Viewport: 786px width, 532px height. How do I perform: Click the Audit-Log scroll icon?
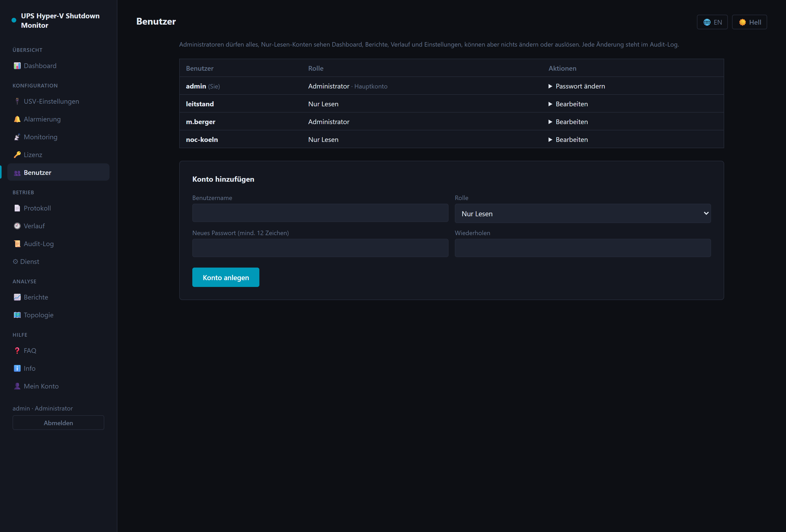tap(17, 244)
